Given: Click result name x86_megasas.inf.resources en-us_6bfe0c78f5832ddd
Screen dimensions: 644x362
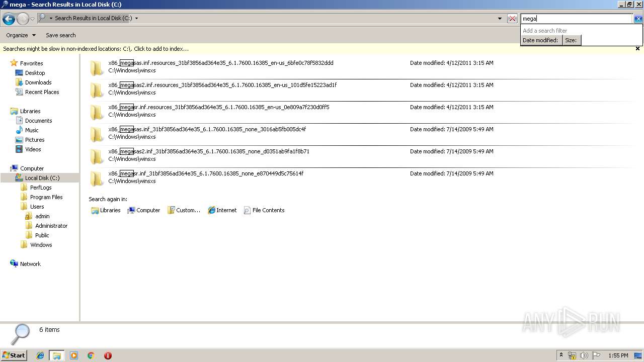Looking at the screenshot, I should pyautogui.click(x=221, y=63).
